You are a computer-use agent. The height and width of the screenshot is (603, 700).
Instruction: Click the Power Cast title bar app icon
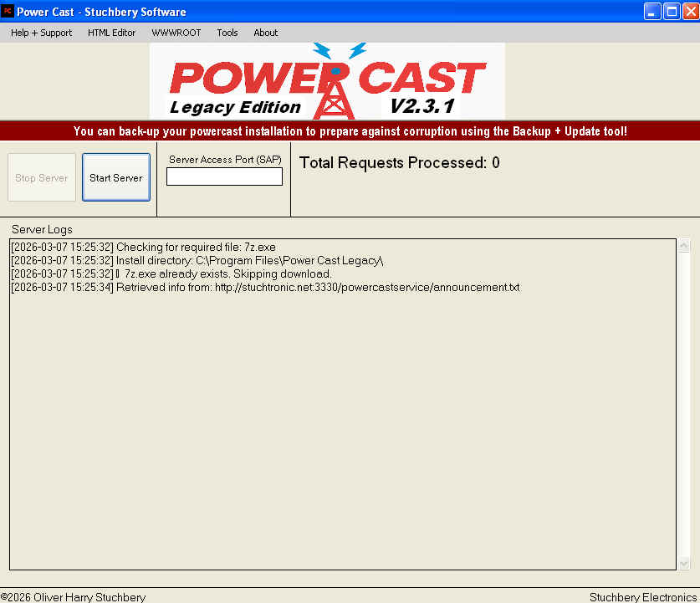coord(8,11)
